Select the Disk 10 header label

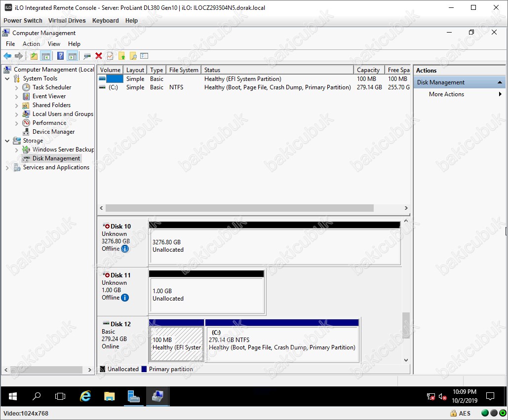[x=120, y=227]
